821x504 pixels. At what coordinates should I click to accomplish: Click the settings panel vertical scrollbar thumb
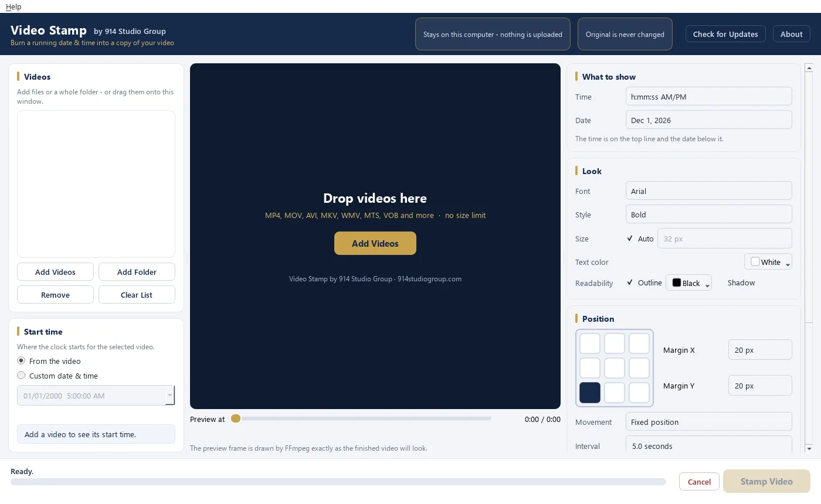(809, 197)
